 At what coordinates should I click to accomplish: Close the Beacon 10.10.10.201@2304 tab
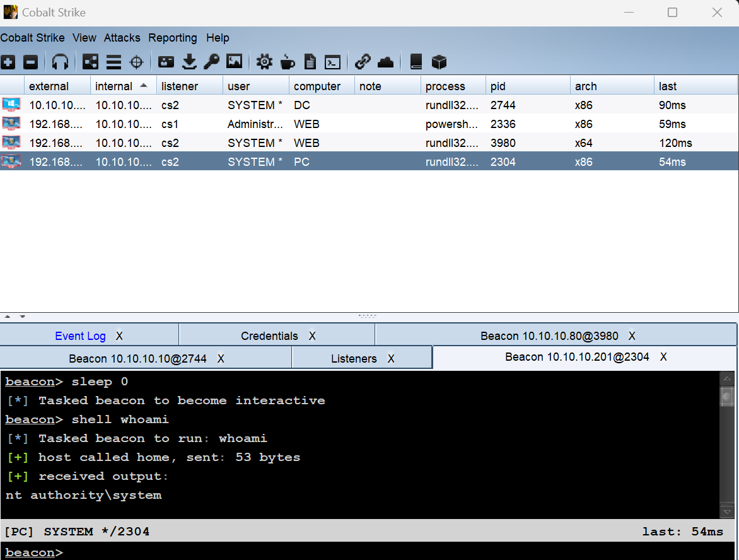pos(663,357)
